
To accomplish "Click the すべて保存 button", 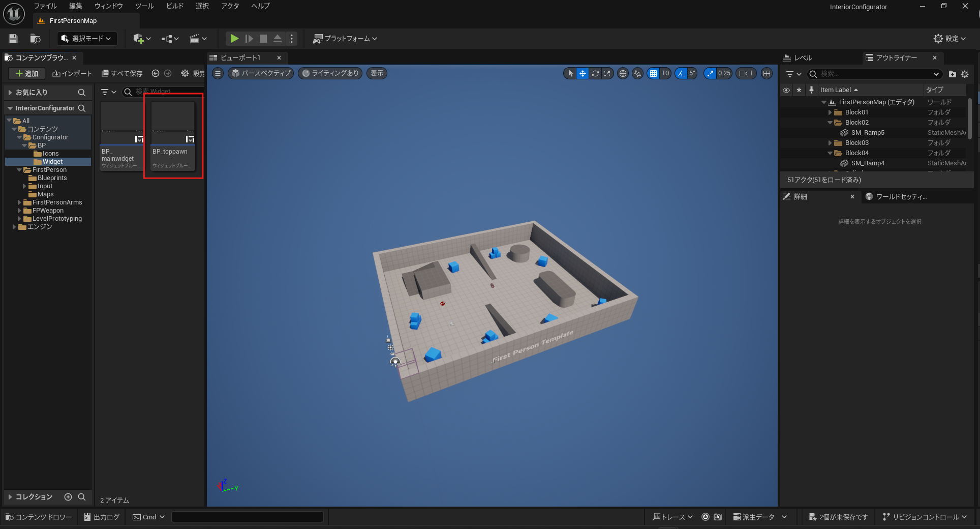I will [x=122, y=74].
